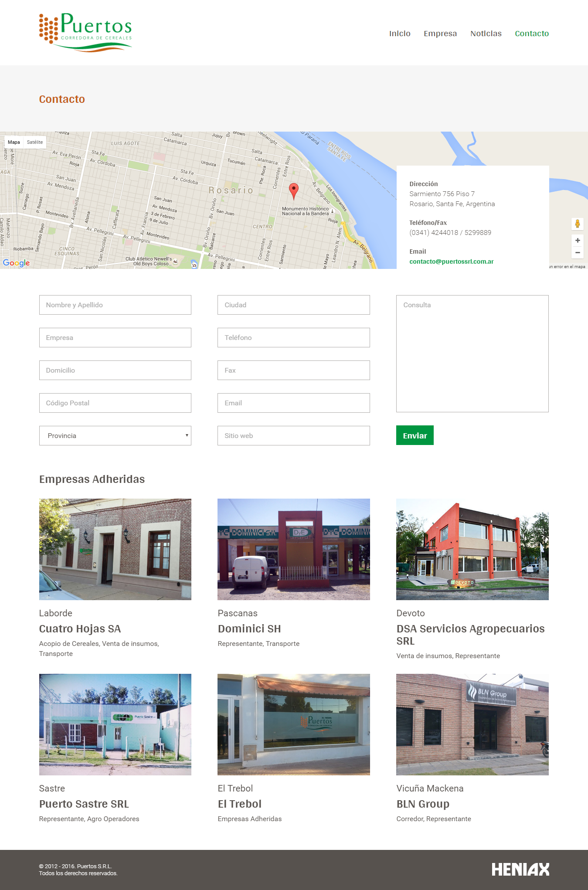Focus the Sitio web input field

tap(294, 435)
